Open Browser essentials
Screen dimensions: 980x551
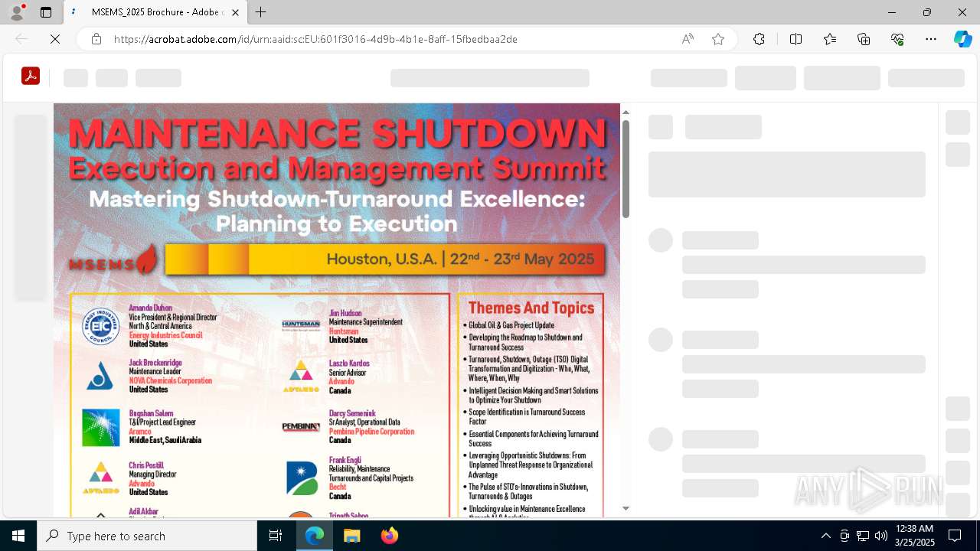(x=897, y=39)
